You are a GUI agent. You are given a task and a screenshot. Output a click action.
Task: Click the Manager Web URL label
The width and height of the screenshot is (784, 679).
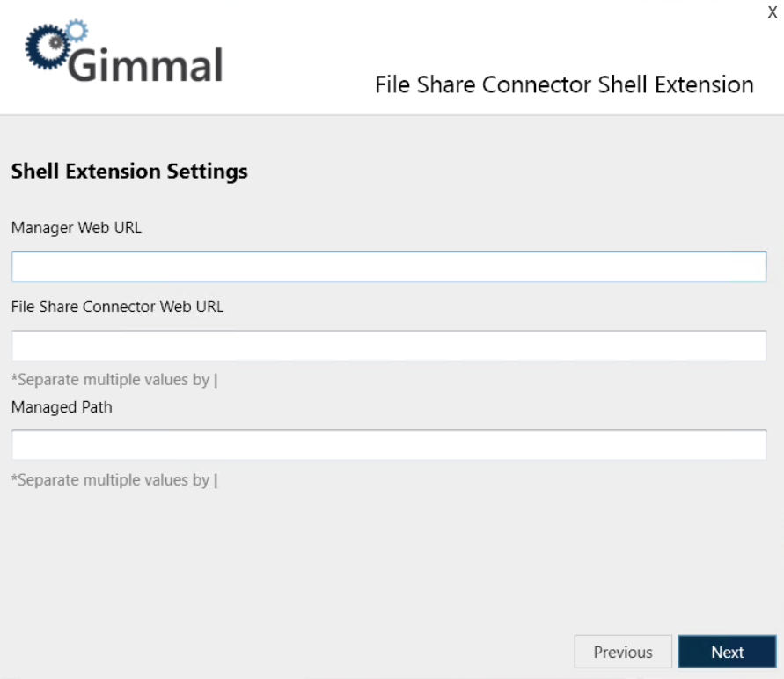[x=77, y=228]
